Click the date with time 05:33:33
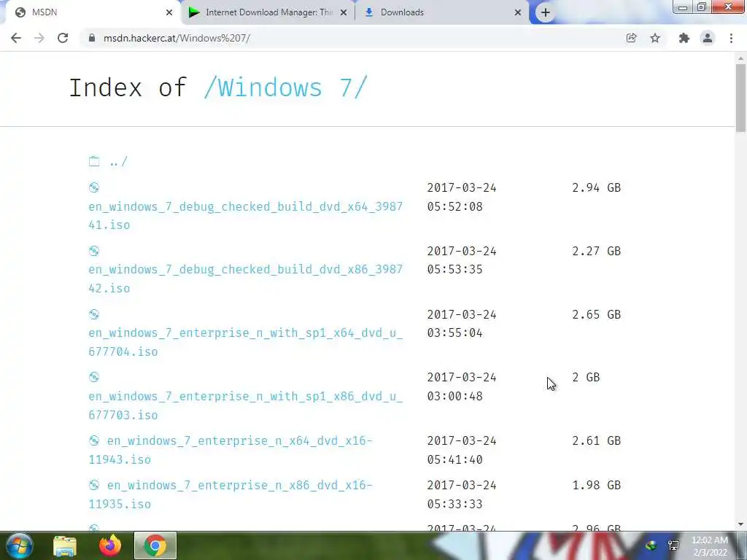The image size is (747, 560). [462, 494]
